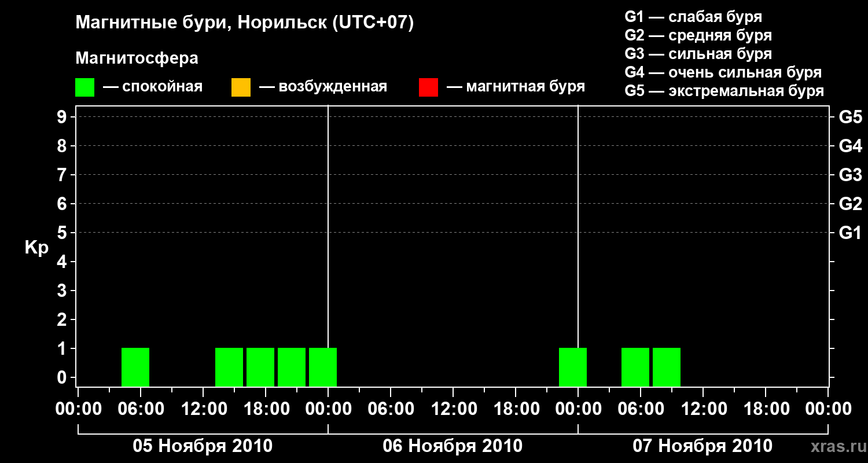Click the '— магнитная буря' legend label
Screen dimensions: 868x463
(x=516, y=87)
